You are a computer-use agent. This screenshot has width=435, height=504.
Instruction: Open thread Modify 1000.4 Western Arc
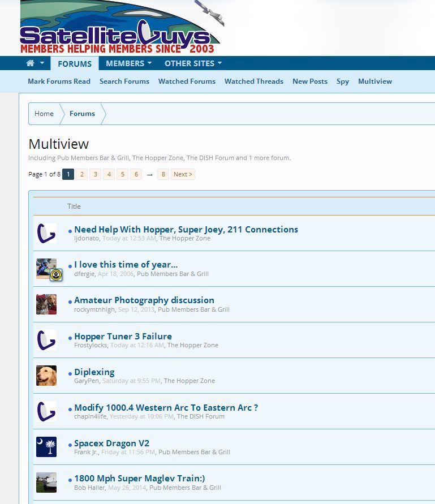tap(166, 408)
